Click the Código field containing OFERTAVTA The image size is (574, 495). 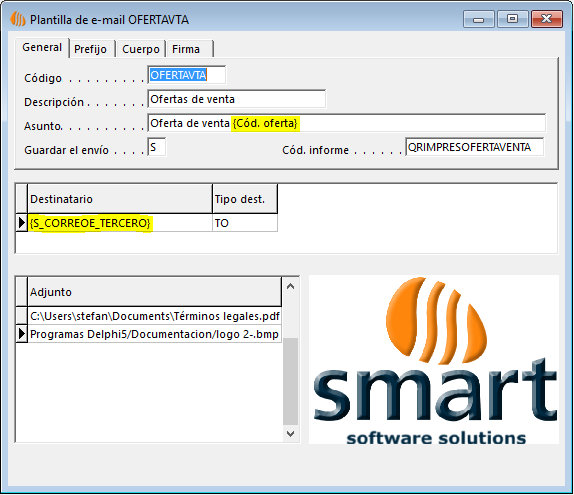click(x=187, y=75)
